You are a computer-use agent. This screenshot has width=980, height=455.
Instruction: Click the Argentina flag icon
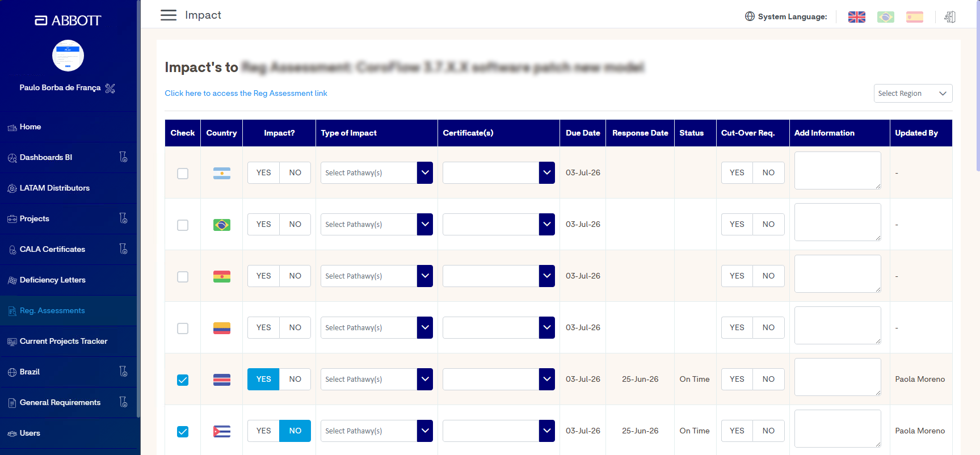tap(221, 173)
